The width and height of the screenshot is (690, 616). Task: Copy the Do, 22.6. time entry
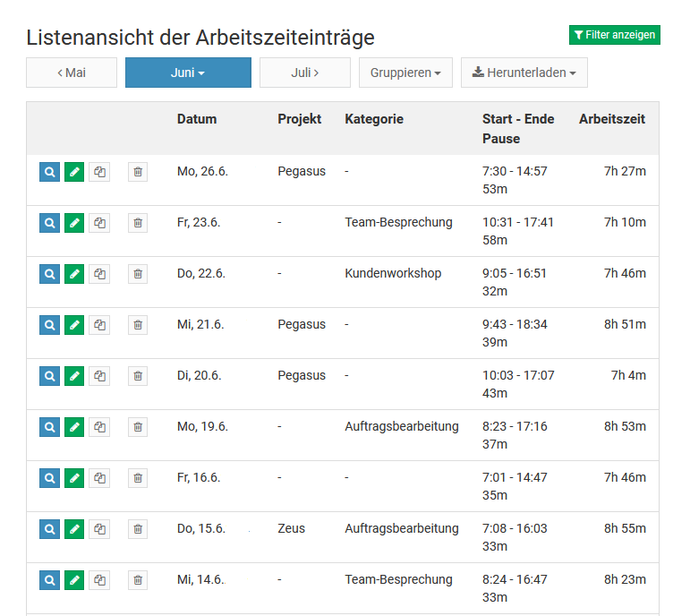point(99,274)
